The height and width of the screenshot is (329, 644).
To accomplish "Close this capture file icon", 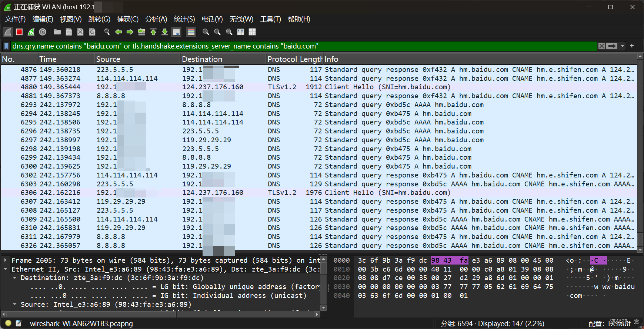I will coord(80,32).
